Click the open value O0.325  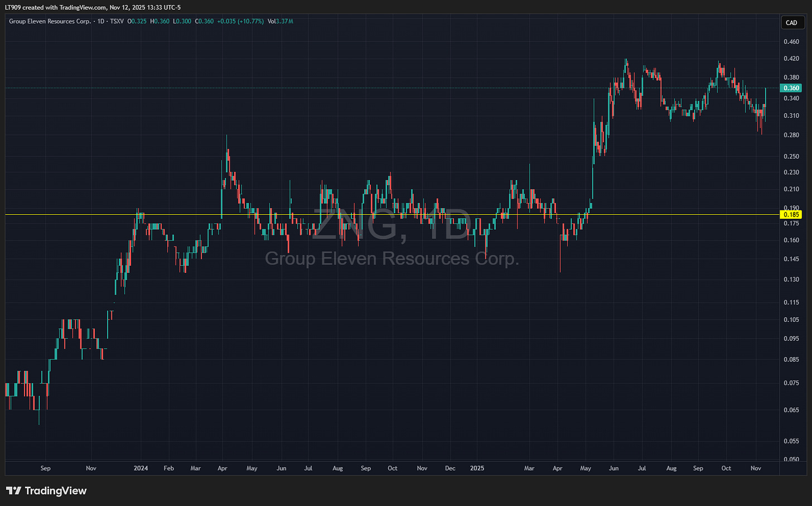click(138, 21)
